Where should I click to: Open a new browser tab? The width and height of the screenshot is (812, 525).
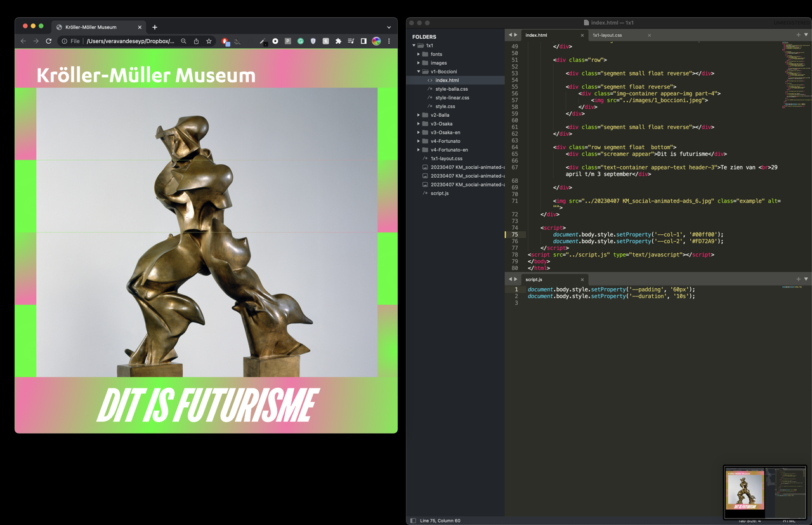[155, 27]
